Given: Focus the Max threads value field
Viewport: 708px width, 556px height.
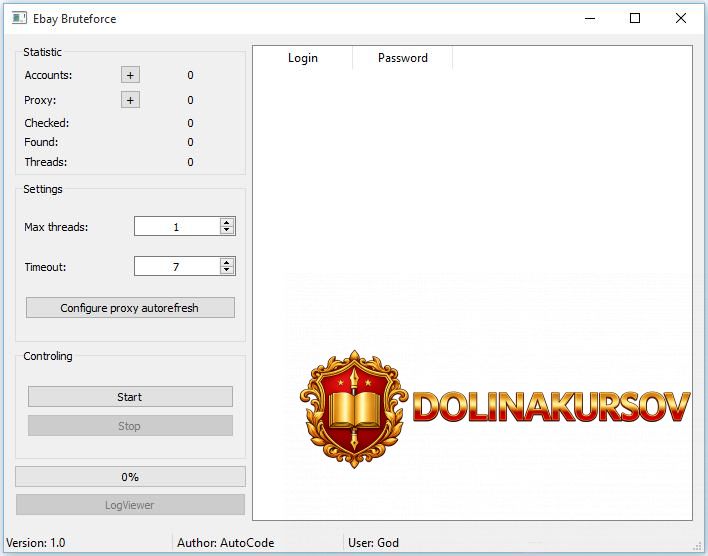Looking at the screenshot, I should (176, 227).
